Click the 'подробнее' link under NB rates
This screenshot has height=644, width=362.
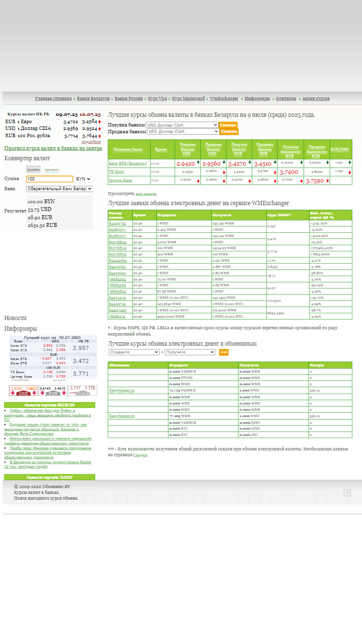coord(91,142)
